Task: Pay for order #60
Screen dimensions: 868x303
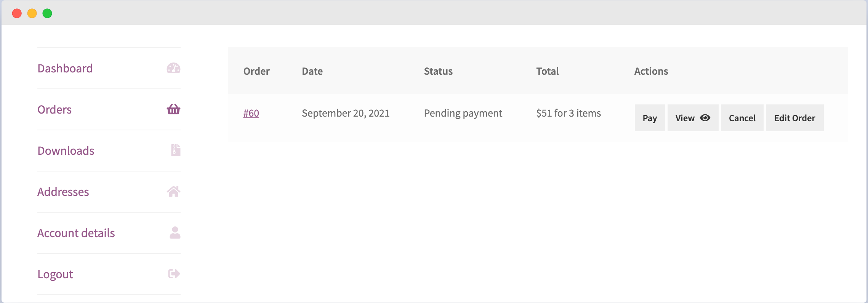Action: click(650, 118)
